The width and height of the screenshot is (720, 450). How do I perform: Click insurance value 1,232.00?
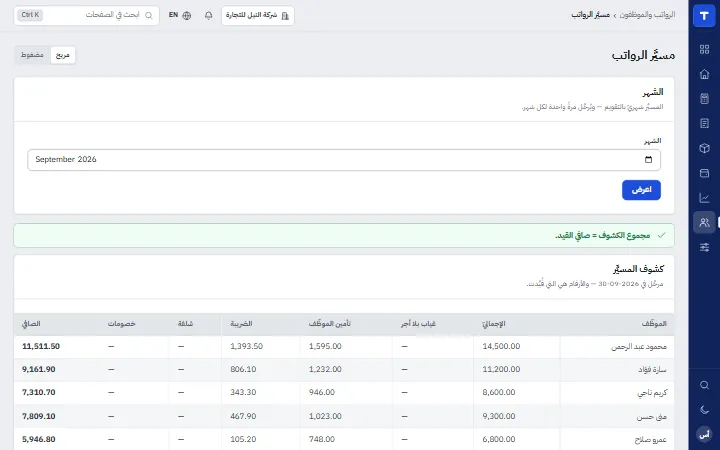pos(325,370)
